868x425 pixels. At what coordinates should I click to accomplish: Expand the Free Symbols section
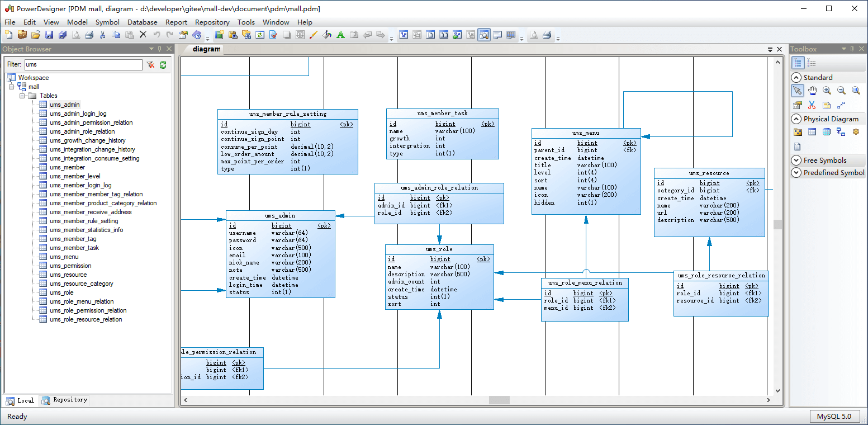coord(796,160)
